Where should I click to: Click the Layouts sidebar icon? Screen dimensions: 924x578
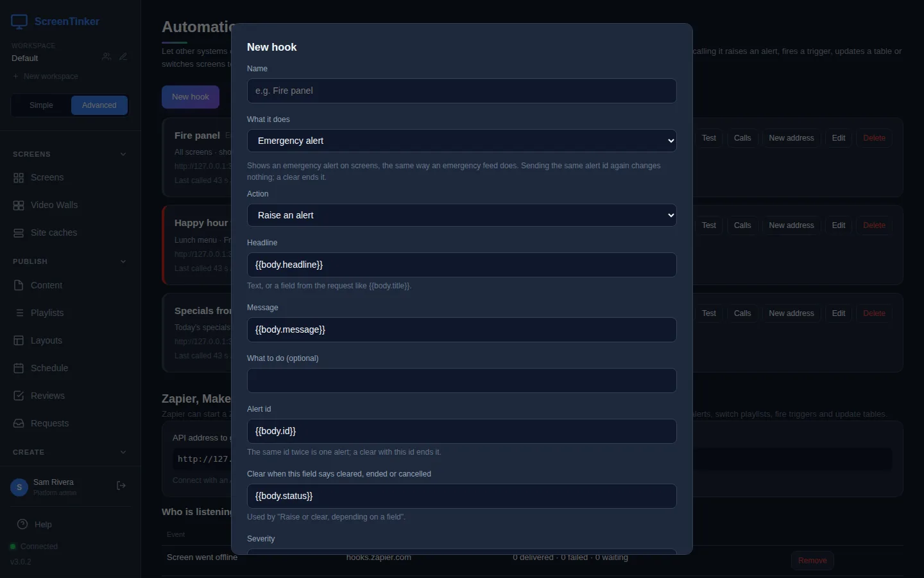click(19, 340)
